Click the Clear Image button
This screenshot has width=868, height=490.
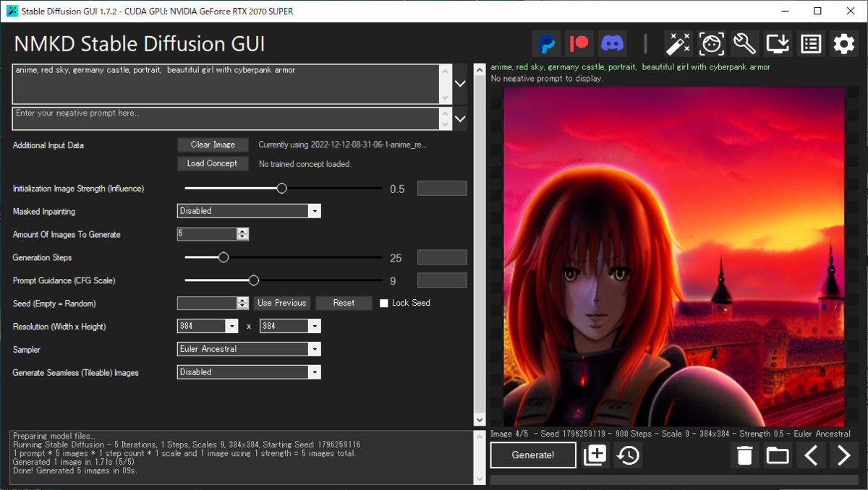click(x=213, y=145)
